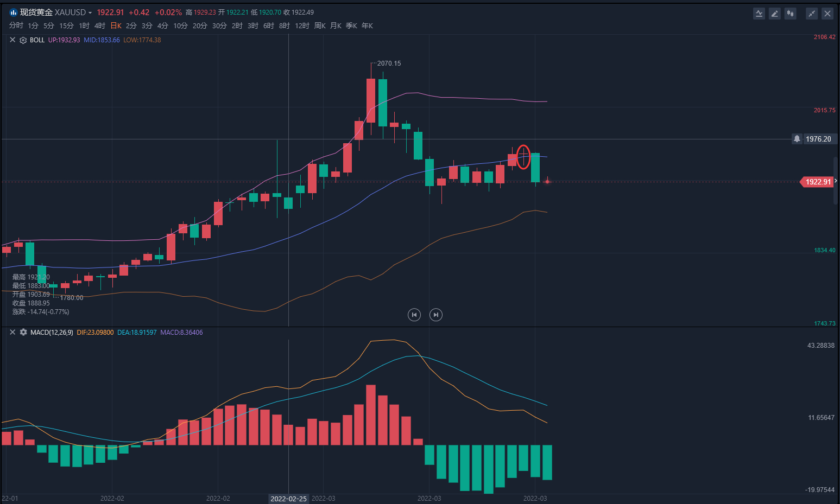Viewport: 840px width, 504px height.
Task: Click the DIF:23.09800 value
Action: [x=95, y=332]
